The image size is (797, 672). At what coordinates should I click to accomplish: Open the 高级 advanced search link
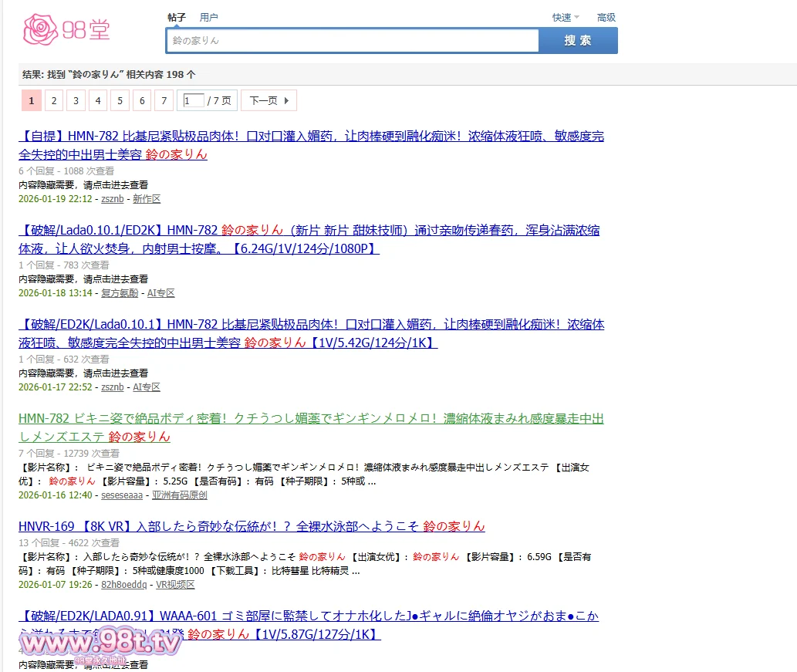pyautogui.click(x=606, y=18)
